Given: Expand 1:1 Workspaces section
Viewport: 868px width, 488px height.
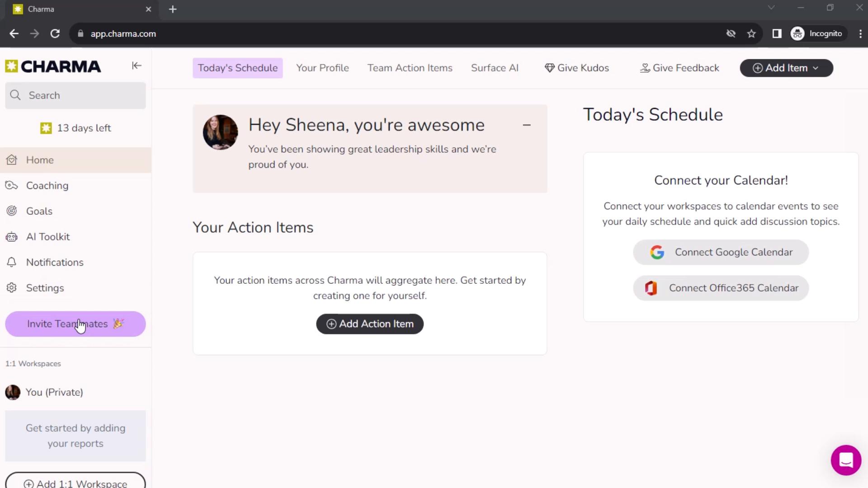Looking at the screenshot, I should [x=33, y=363].
